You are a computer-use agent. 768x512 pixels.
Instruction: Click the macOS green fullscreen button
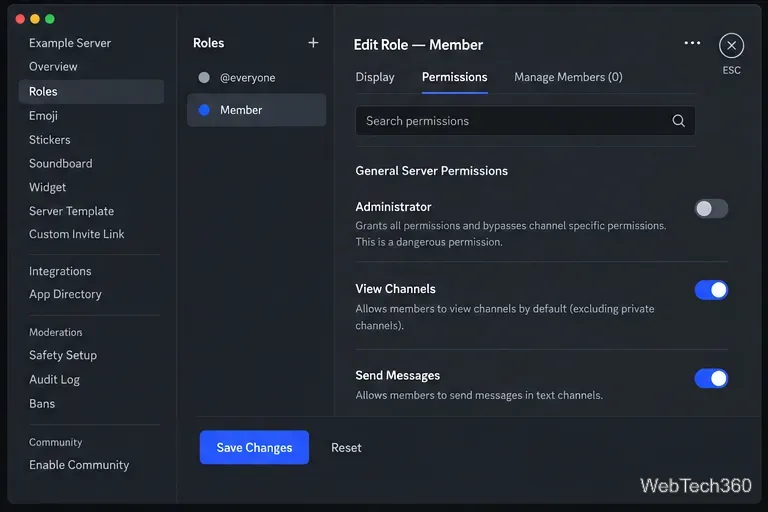[x=49, y=19]
